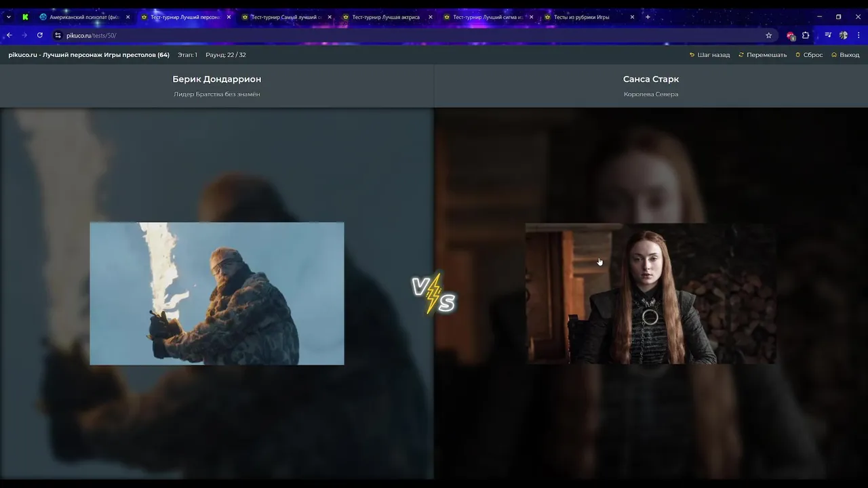868x488 pixels.
Task: Open the extensions puzzle menu
Action: point(806,35)
